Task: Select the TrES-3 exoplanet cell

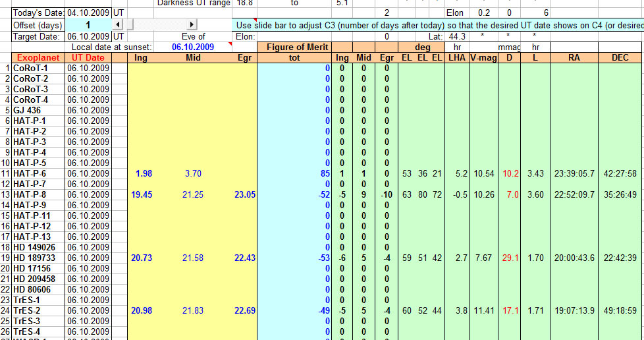Action: [x=38, y=321]
